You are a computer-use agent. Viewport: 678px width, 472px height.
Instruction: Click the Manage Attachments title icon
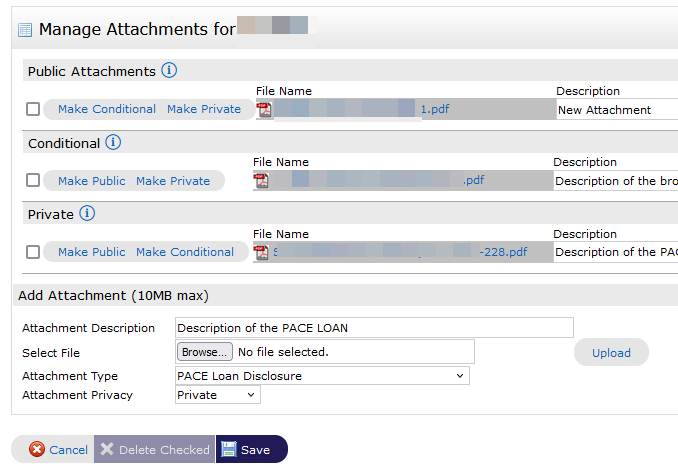coord(25,30)
